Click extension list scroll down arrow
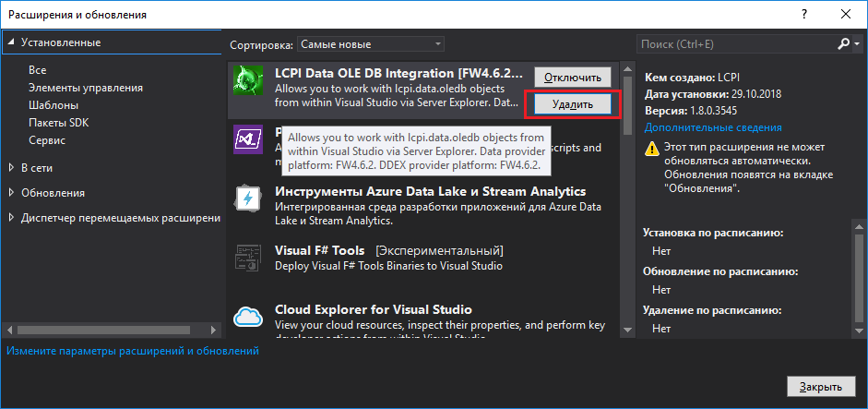Screen dimensions: 868x409 [628, 330]
